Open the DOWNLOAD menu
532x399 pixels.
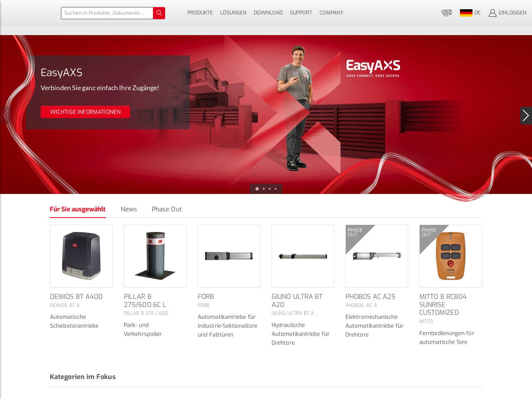[x=268, y=13]
